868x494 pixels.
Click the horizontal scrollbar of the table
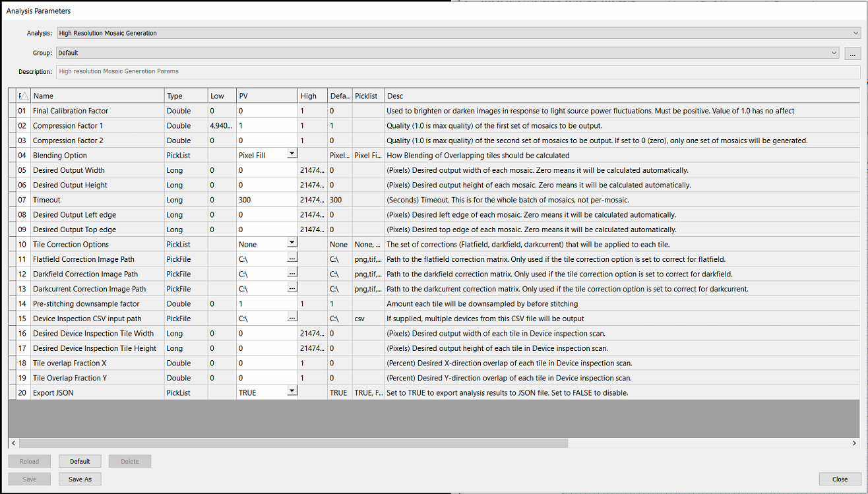[290, 443]
